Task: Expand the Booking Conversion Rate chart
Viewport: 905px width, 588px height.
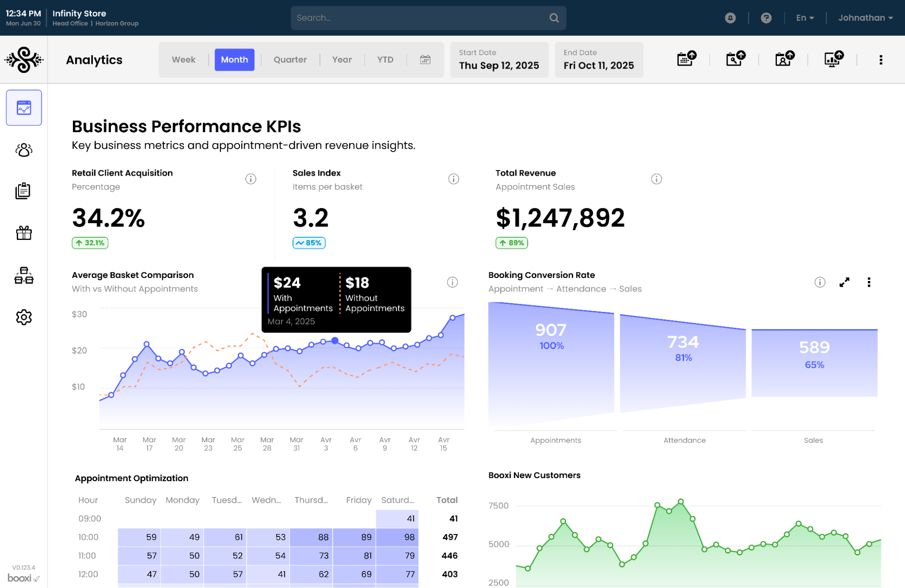Action: [x=844, y=282]
